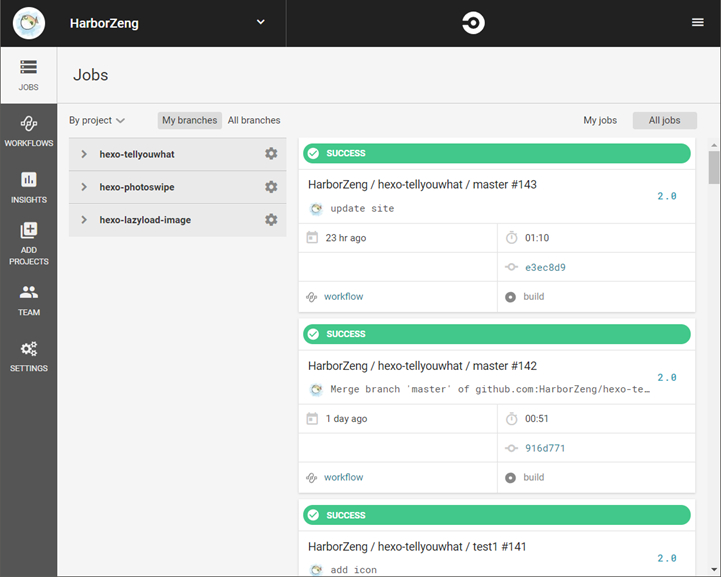Open commit link 916d771
This screenshot has width=721, height=577.
(545, 448)
